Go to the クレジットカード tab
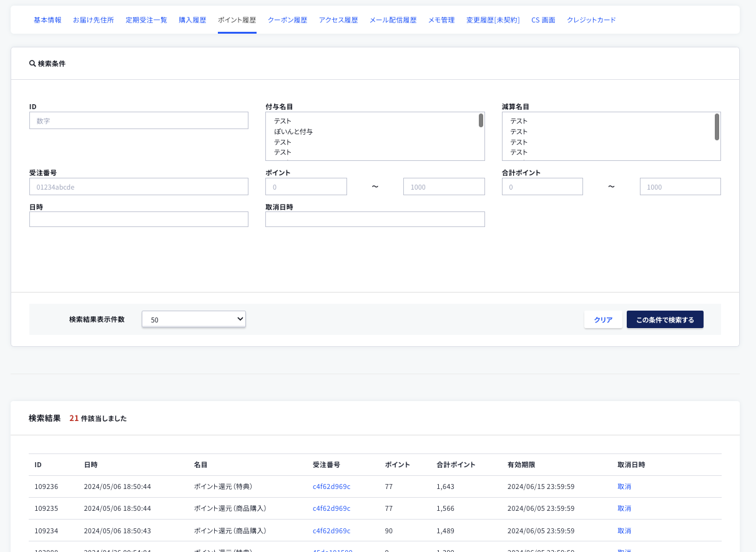756x552 pixels. click(x=591, y=20)
